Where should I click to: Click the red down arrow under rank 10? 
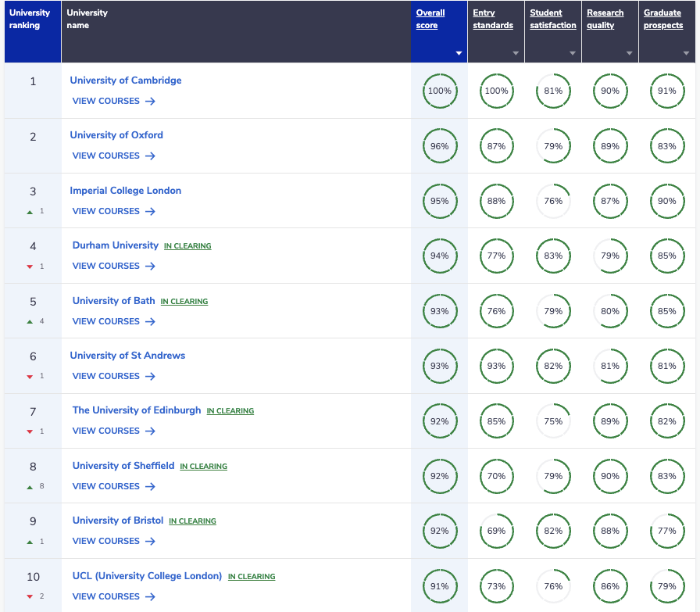(x=30, y=597)
